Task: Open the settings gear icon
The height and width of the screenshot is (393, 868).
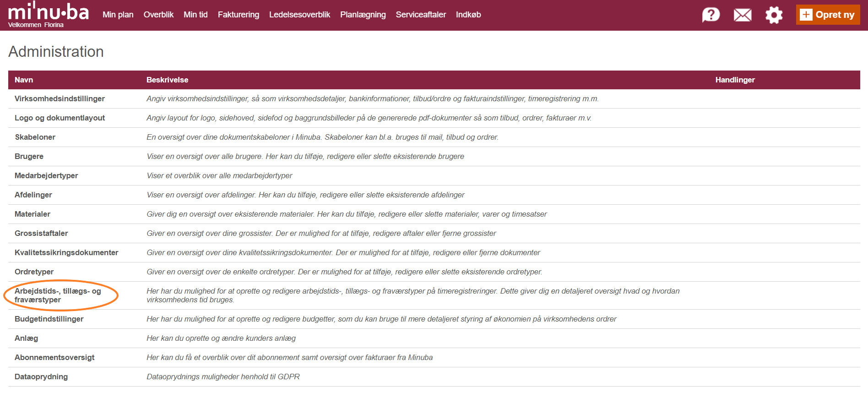Action: click(x=774, y=15)
